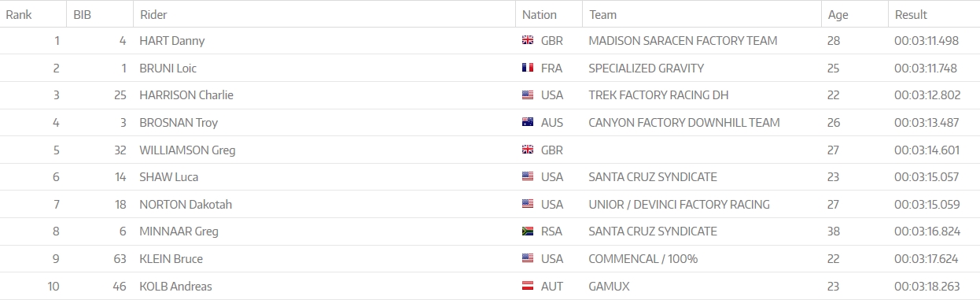Sort table by Rank column header

click(x=19, y=14)
